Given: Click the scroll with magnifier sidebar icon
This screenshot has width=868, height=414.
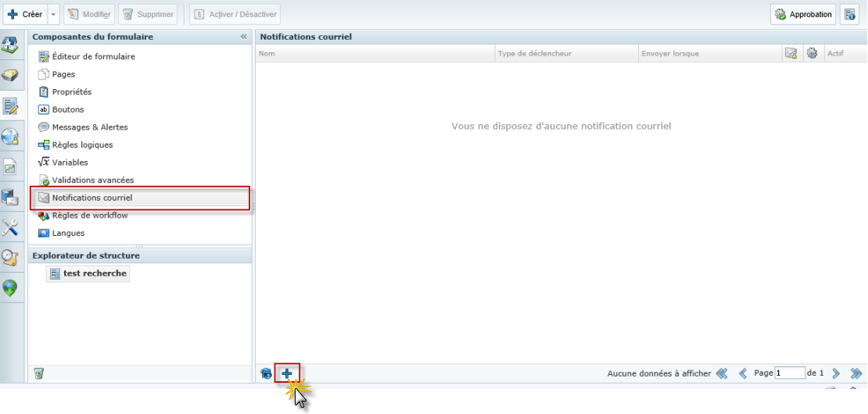Looking at the screenshot, I should pos(10,257).
